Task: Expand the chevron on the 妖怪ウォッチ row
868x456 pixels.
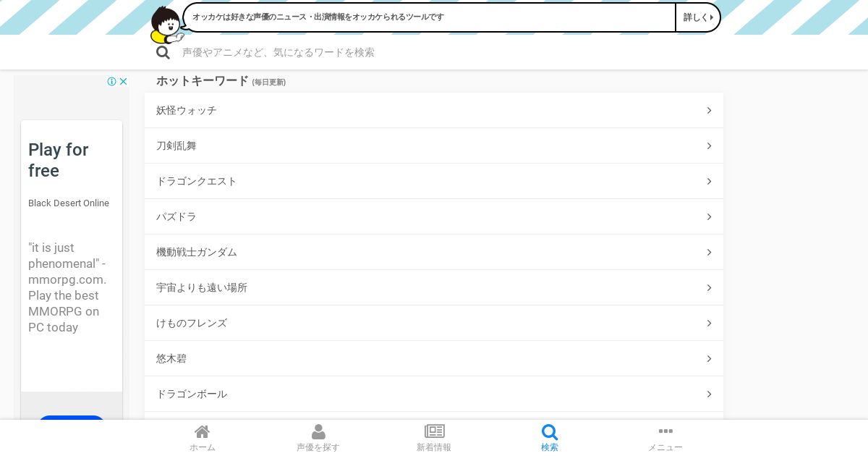Action: (709, 111)
